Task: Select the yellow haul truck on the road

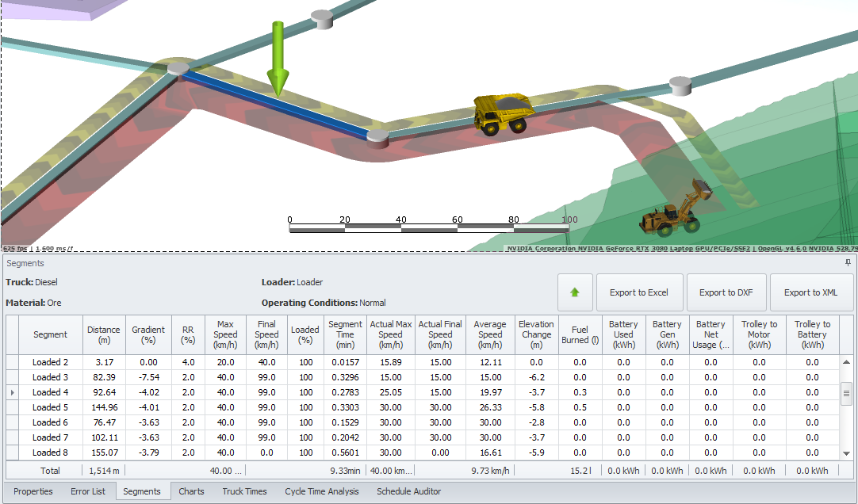Action: tap(500, 113)
